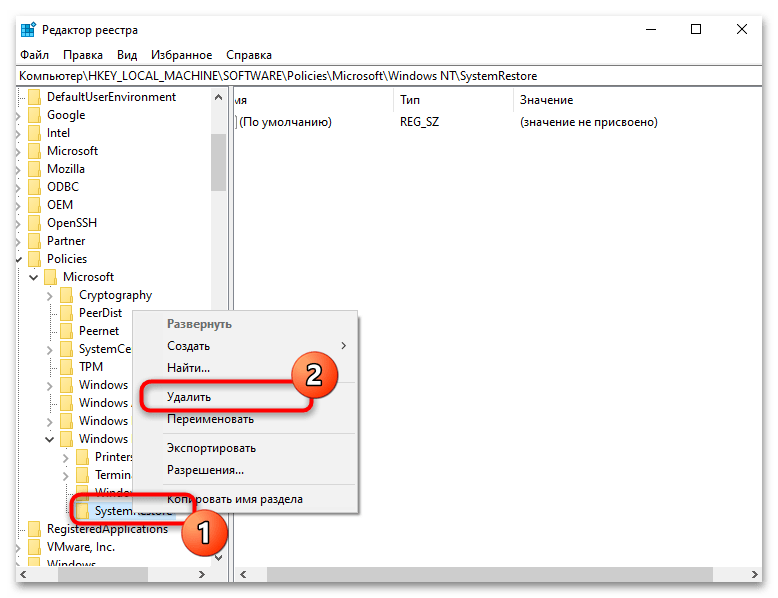
Task: Select the (По умолчанию) value entry
Action: click(x=285, y=122)
